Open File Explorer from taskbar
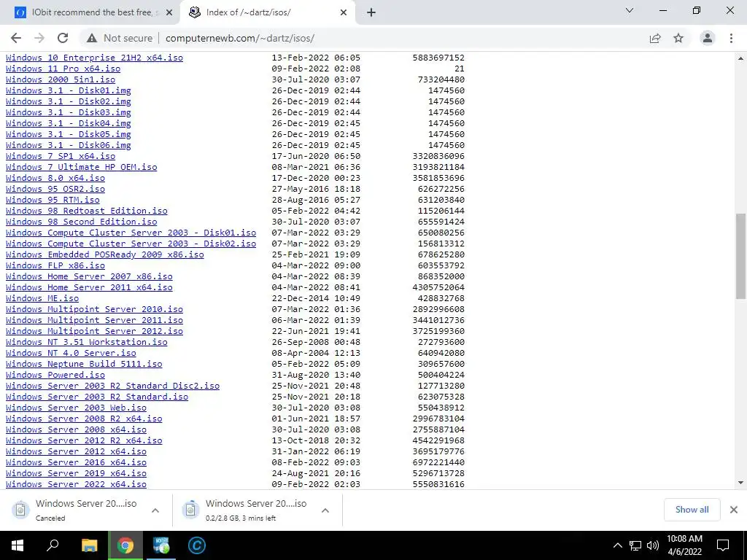 point(89,545)
